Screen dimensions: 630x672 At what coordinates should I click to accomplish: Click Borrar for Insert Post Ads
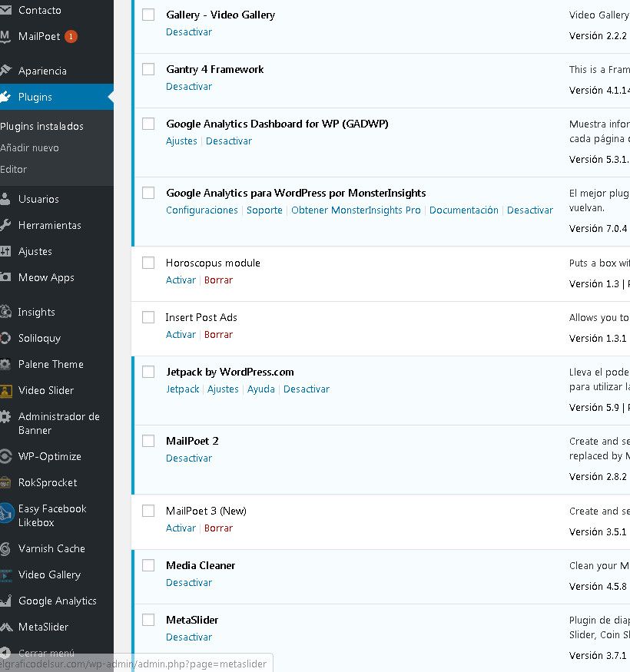(x=218, y=334)
